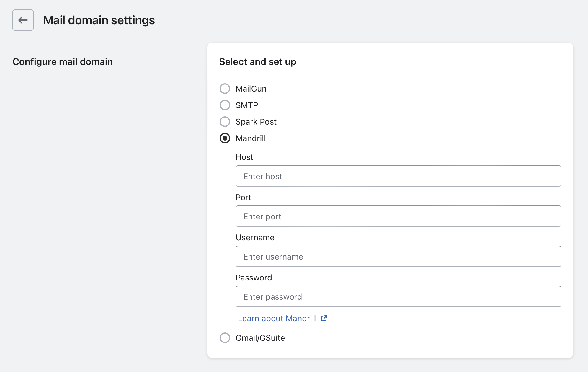
Task: Click the Mail domain settings page title
Action: coord(99,20)
